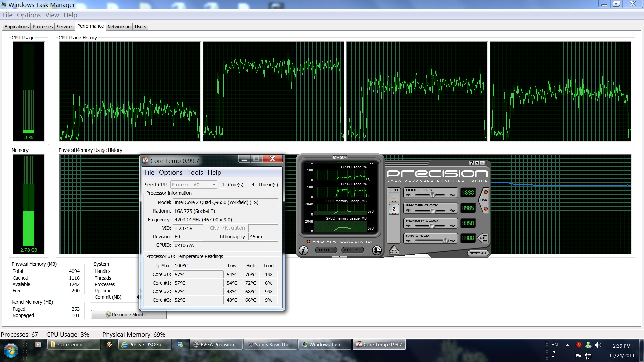
Task: Select GPU 1 button in Precision
Action: coord(394,197)
